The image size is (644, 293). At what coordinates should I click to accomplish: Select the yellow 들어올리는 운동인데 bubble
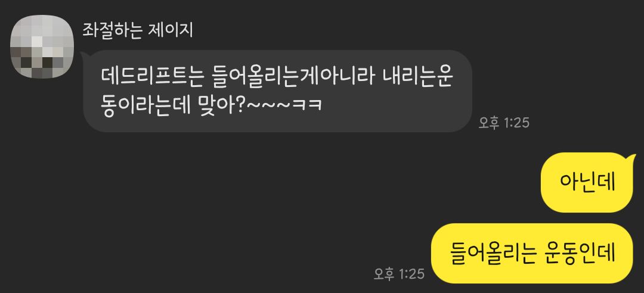(x=532, y=253)
